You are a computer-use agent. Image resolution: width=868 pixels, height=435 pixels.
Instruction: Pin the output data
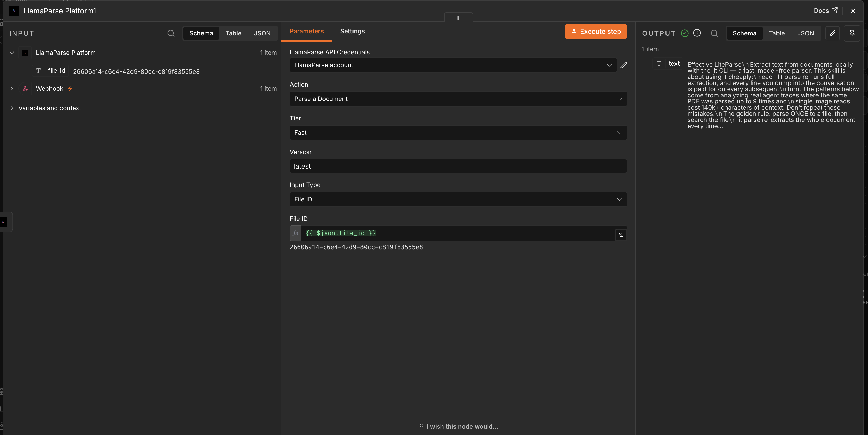coord(852,33)
